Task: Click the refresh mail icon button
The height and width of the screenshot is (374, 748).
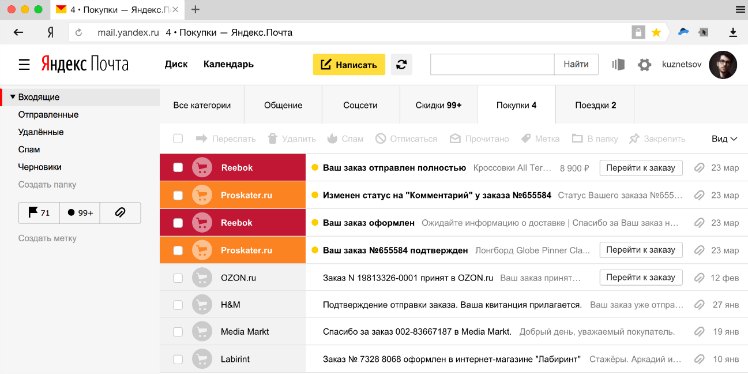Action: coord(401,64)
